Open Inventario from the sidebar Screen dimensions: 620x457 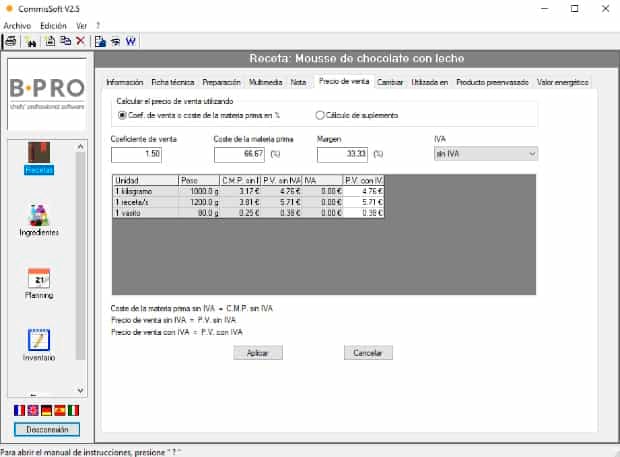tap(39, 345)
